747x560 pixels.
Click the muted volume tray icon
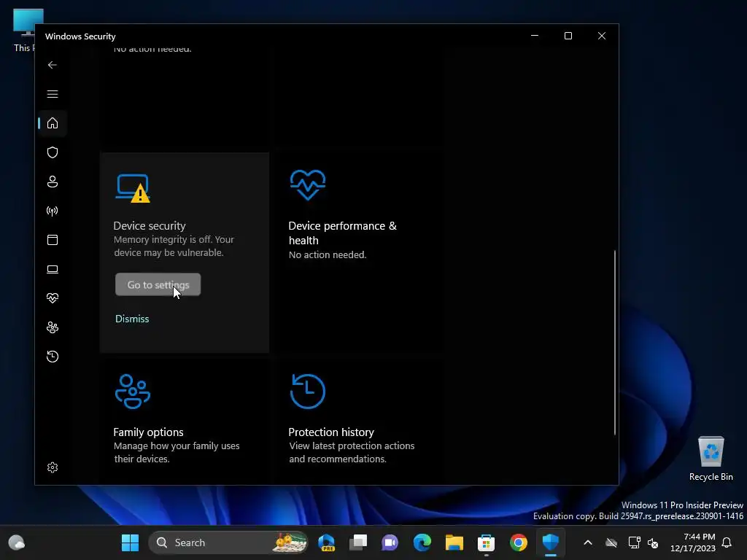click(x=653, y=542)
